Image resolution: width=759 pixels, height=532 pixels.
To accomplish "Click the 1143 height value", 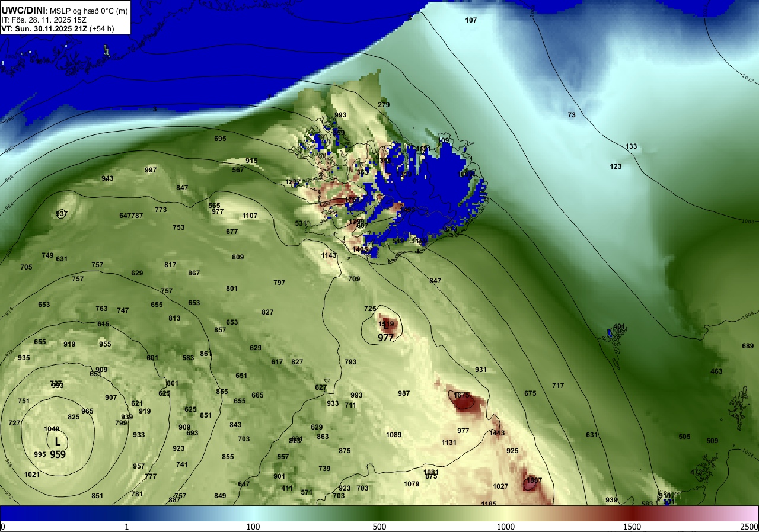I will [329, 255].
